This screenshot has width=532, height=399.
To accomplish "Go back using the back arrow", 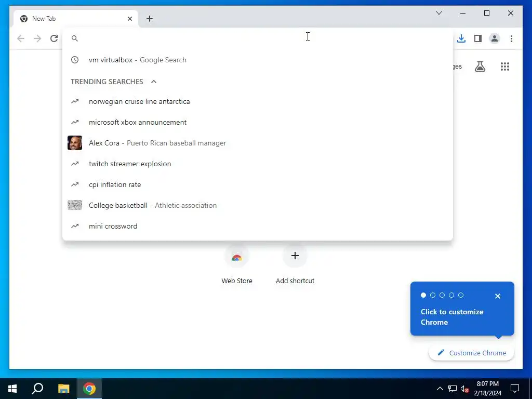I will click(x=21, y=38).
